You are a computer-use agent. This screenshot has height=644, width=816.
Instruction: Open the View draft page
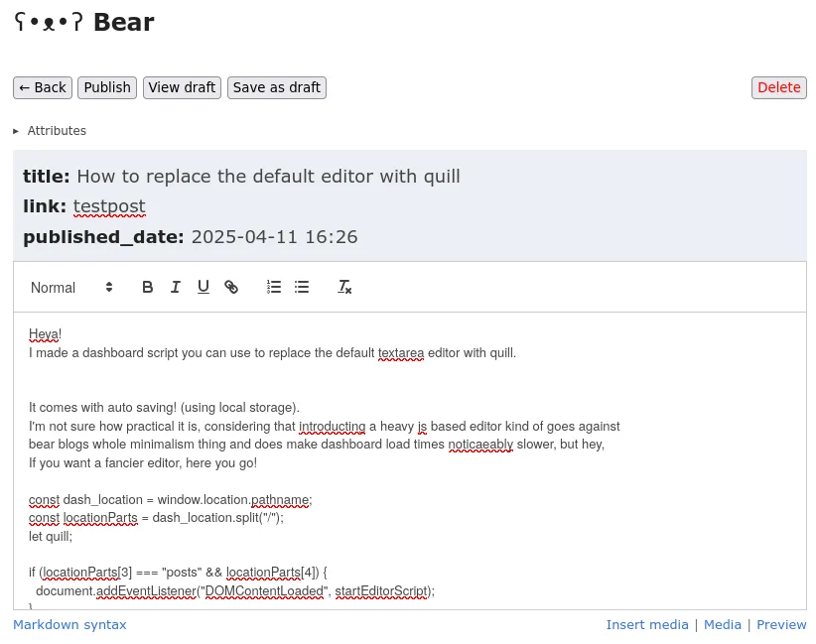182,87
